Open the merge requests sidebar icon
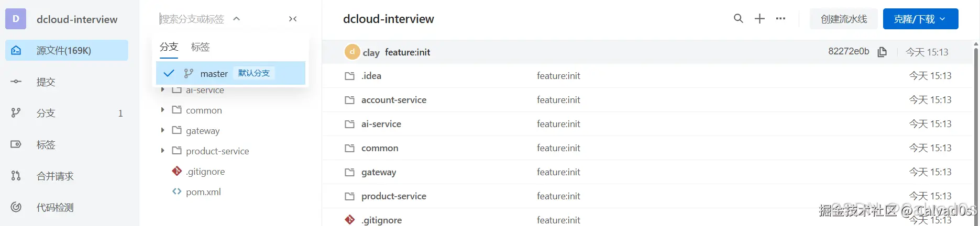The width and height of the screenshot is (980, 226). (x=16, y=176)
